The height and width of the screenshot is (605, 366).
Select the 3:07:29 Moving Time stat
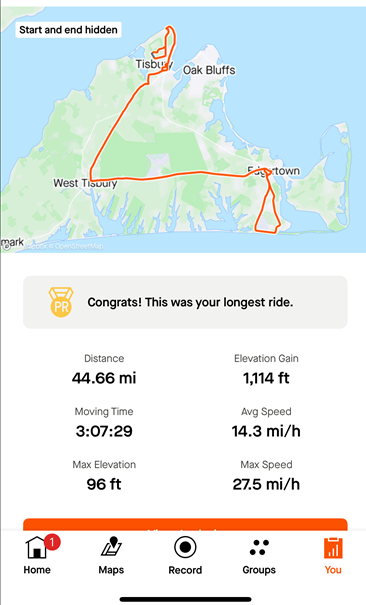tap(104, 431)
